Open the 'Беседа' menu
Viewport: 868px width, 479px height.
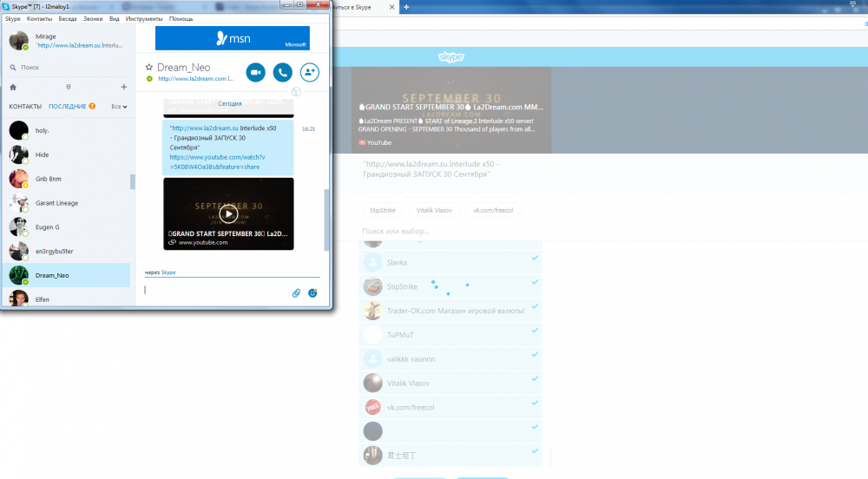68,18
